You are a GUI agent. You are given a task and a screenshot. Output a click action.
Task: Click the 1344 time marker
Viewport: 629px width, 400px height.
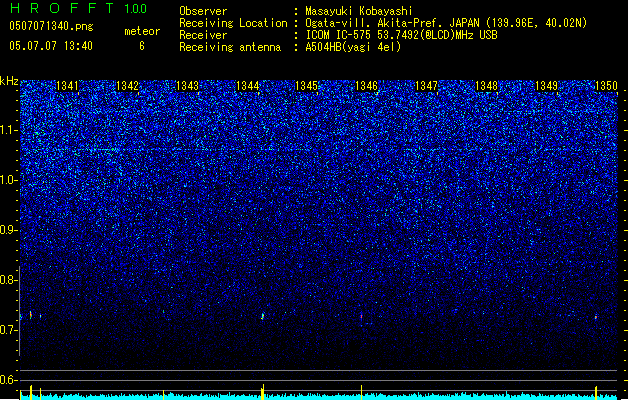[248, 86]
